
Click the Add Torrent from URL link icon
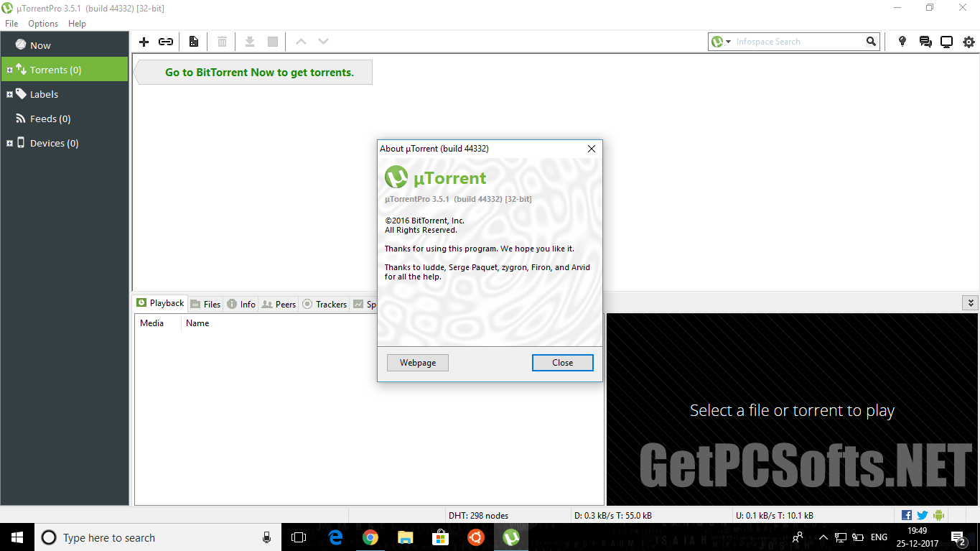[166, 42]
